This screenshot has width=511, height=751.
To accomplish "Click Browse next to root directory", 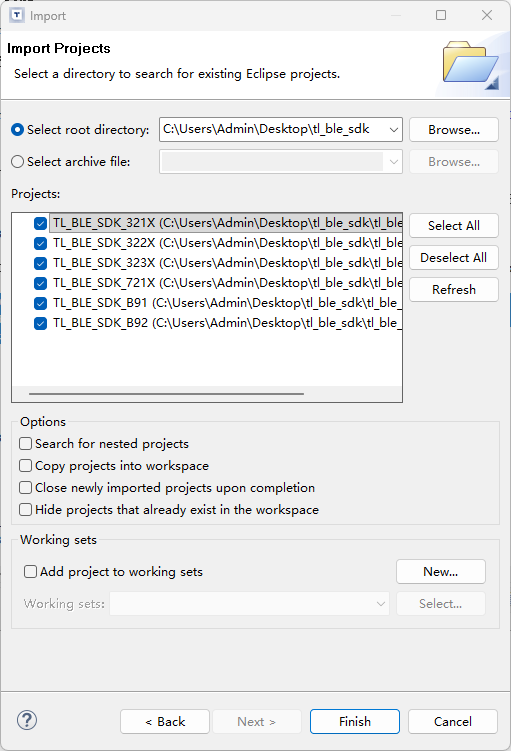I will 454,130.
